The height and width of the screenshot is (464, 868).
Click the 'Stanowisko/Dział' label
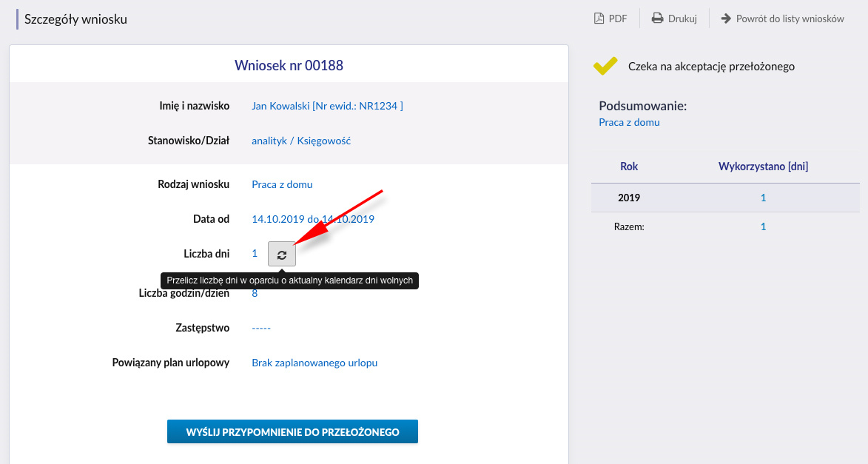click(x=188, y=141)
